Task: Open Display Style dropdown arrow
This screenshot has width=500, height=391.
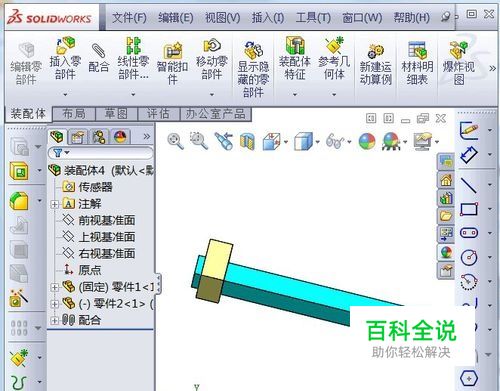Action: click(x=317, y=142)
